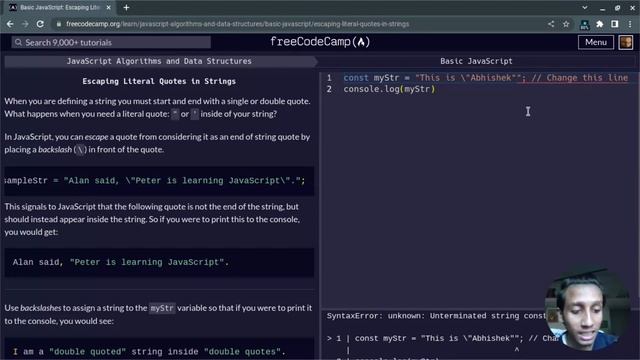This screenshot has width=640, height=360.
Task: Open the extensions puzzle icon
Action: 600,24
